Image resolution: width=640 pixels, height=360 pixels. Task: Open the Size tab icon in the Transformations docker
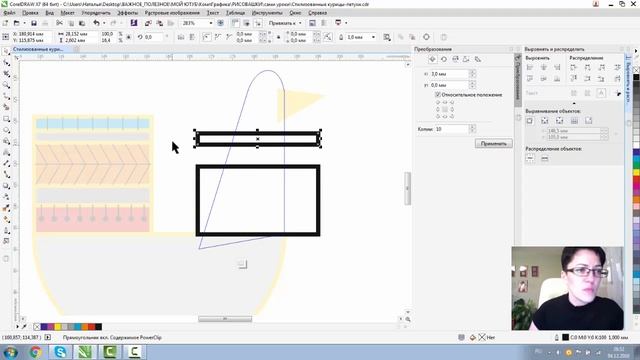(466, 60)
